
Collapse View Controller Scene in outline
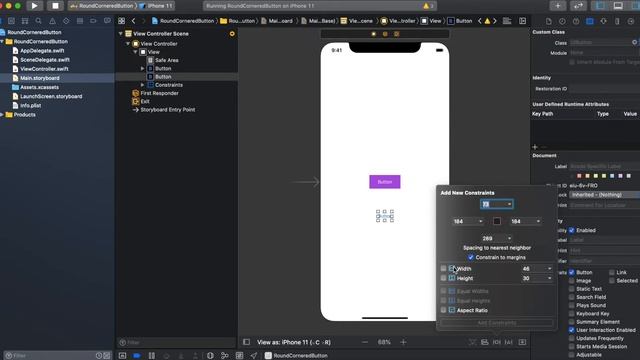click(x=121, y=33)
